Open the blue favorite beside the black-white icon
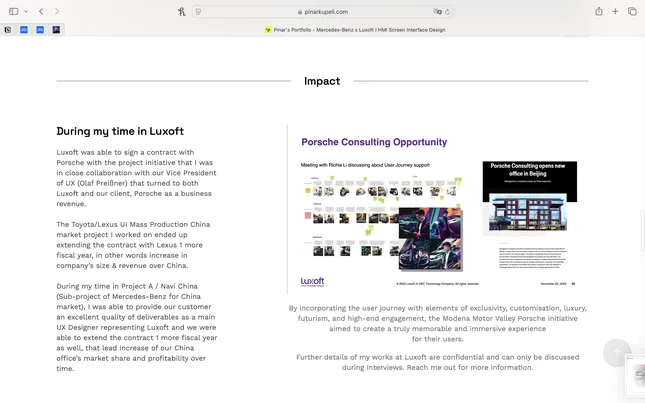Screen dimensions: 645x403 pyautogui.click(x=24, y=30)
